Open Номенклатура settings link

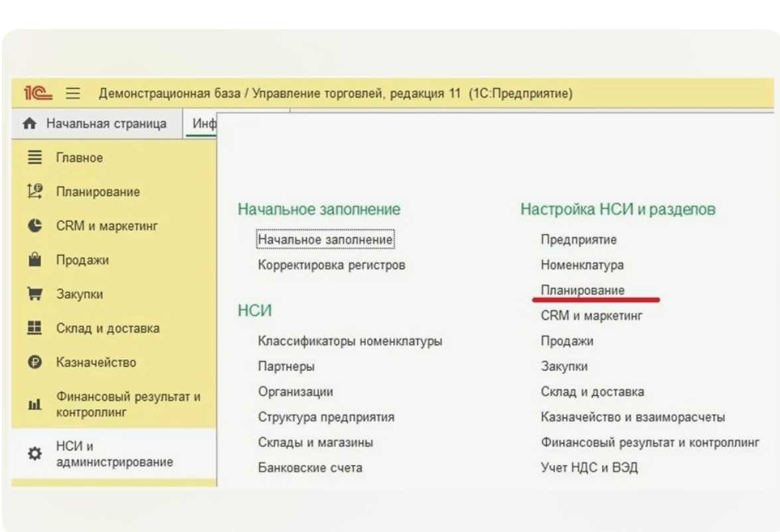tap(582, 265)
